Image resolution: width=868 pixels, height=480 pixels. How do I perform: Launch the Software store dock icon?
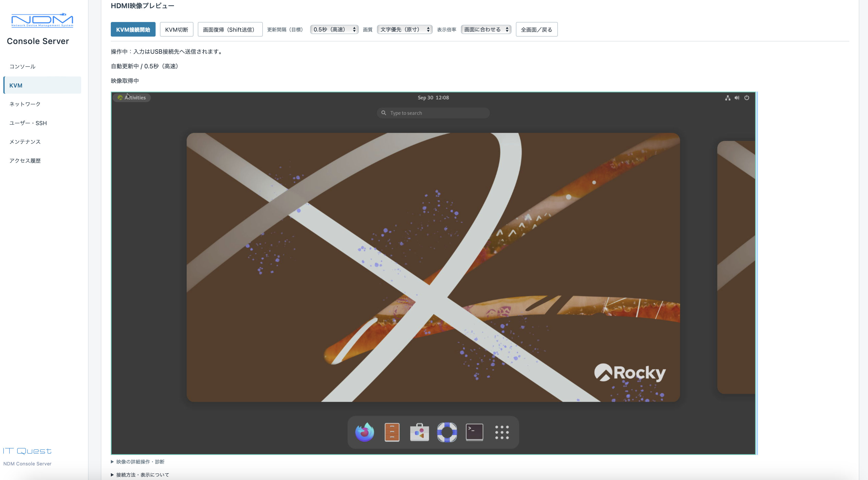point(419,432)
